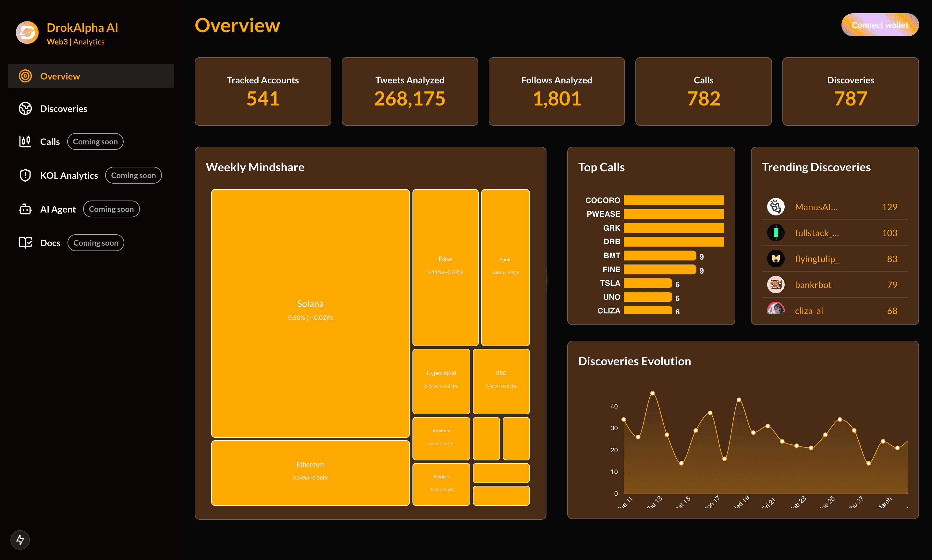This screenshot has height=560, width=932.
Task: Select Docs in the sidebar
Action: point(50,243)
